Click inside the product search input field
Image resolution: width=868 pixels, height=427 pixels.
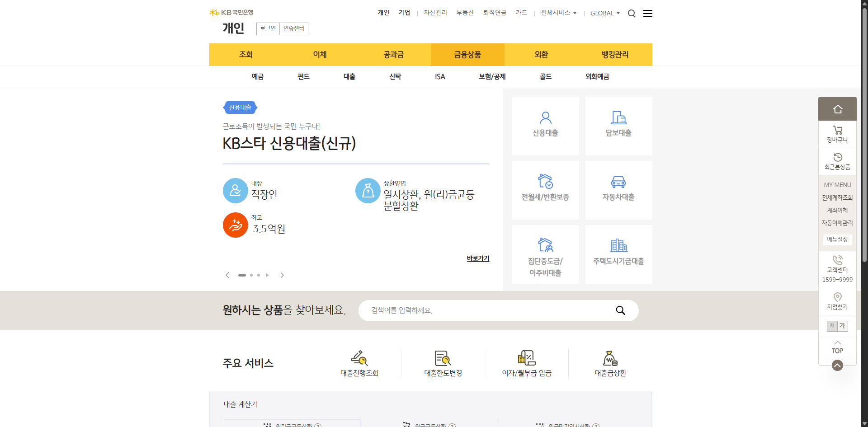[475, 310]
